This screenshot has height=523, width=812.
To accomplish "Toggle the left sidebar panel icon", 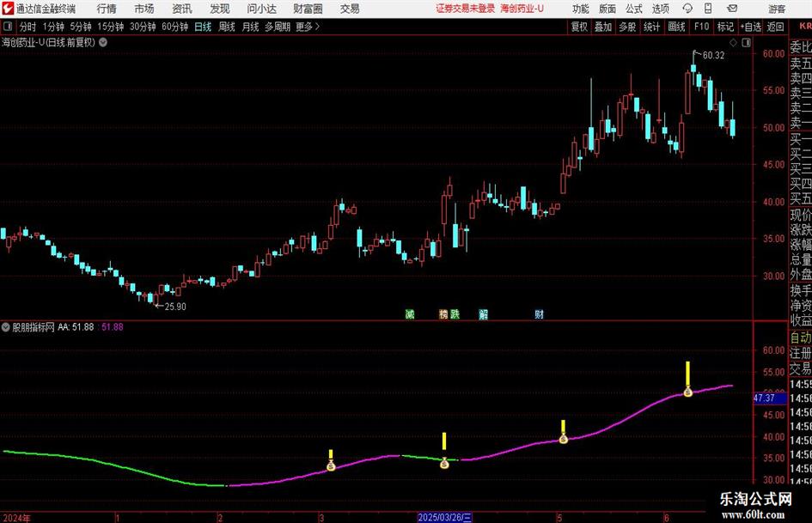I will coord(7,27).
